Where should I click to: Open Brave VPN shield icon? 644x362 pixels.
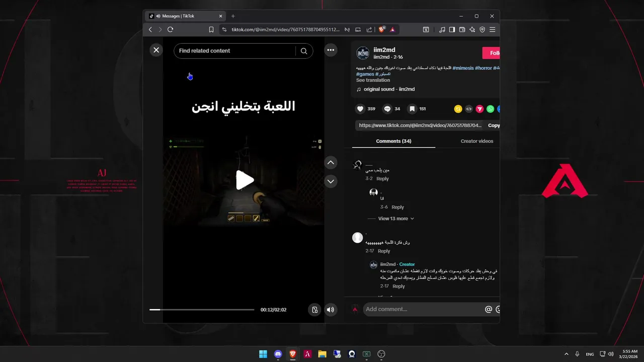pos(482,30)
